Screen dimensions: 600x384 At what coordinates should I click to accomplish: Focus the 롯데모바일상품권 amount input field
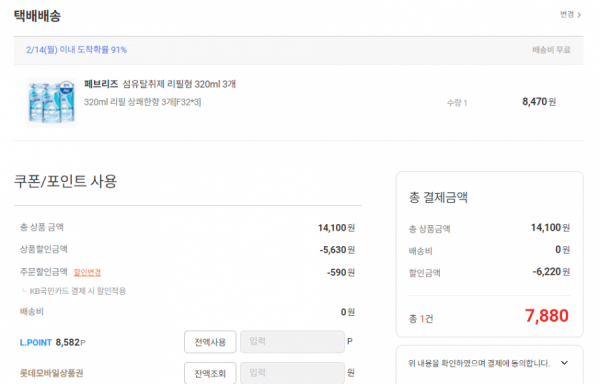[x=292, y=373]
